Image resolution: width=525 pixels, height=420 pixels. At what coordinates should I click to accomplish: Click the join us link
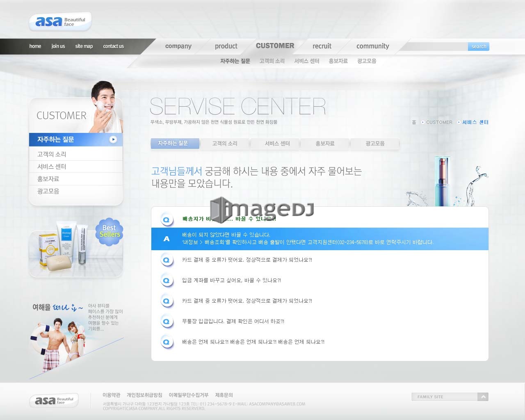[58, 46]
